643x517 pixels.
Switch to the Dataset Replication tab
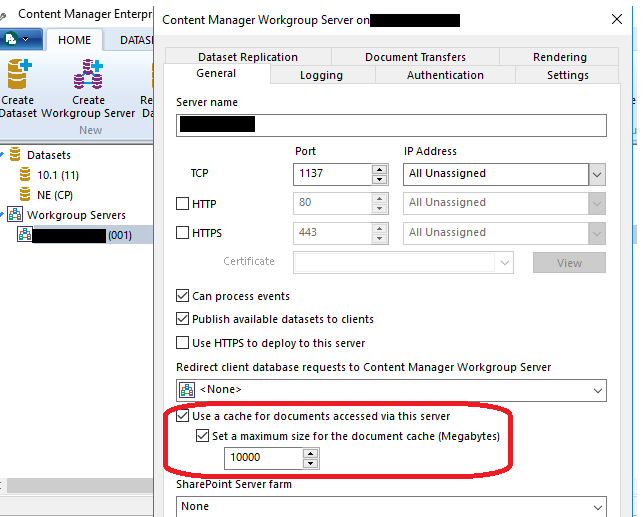(x=248, y=57)
